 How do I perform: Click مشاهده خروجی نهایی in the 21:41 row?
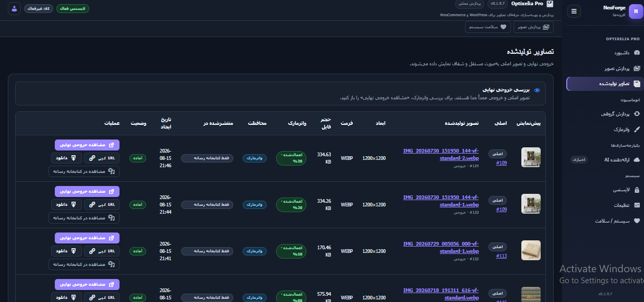click(87, 238)
